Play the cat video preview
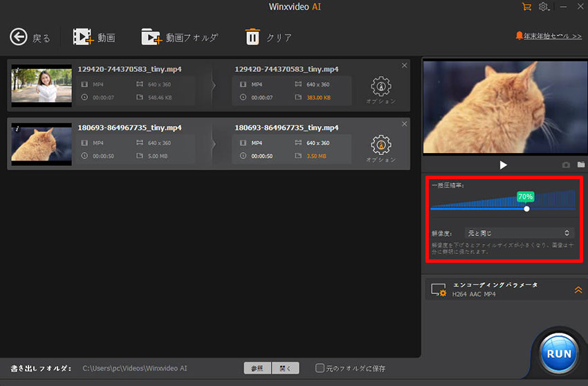This screenshot has width=588, height=386. (x=504, y=165)
